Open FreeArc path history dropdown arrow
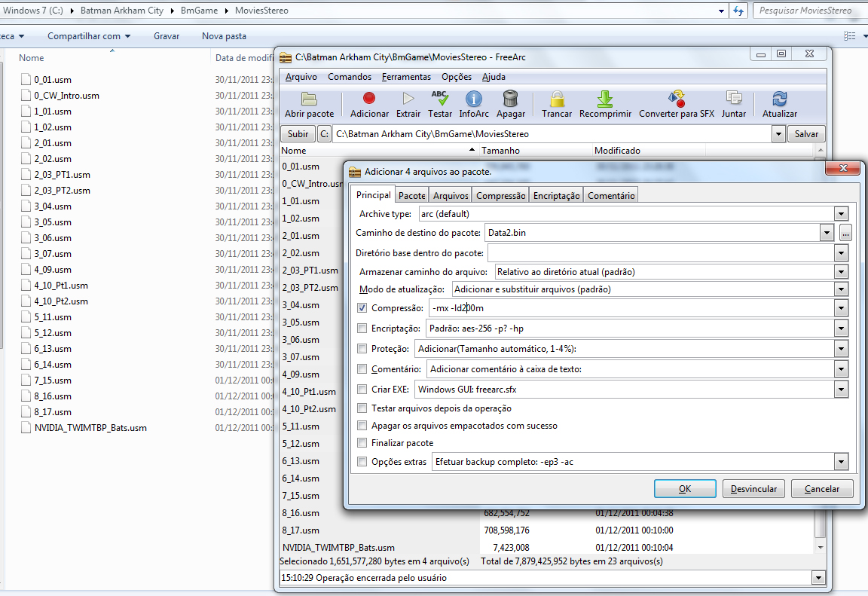 [778, 134]
